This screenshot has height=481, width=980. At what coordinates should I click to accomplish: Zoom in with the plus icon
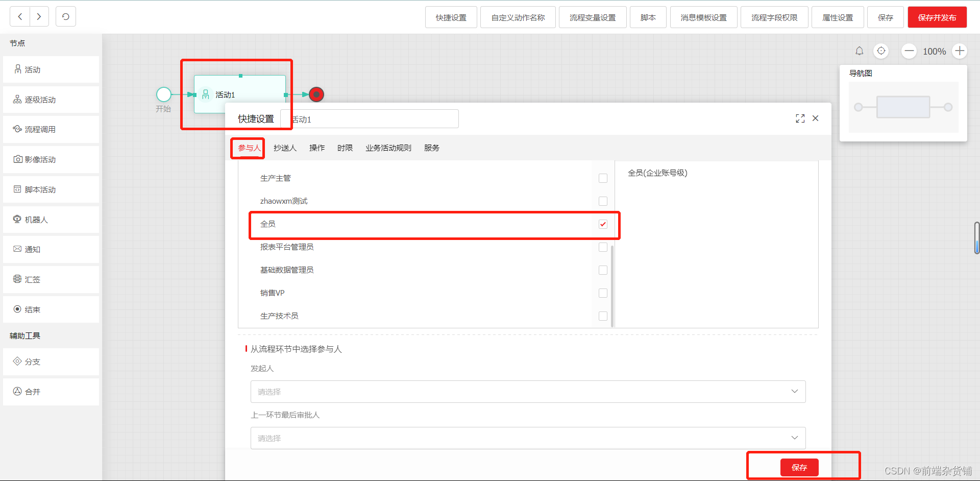960,51
